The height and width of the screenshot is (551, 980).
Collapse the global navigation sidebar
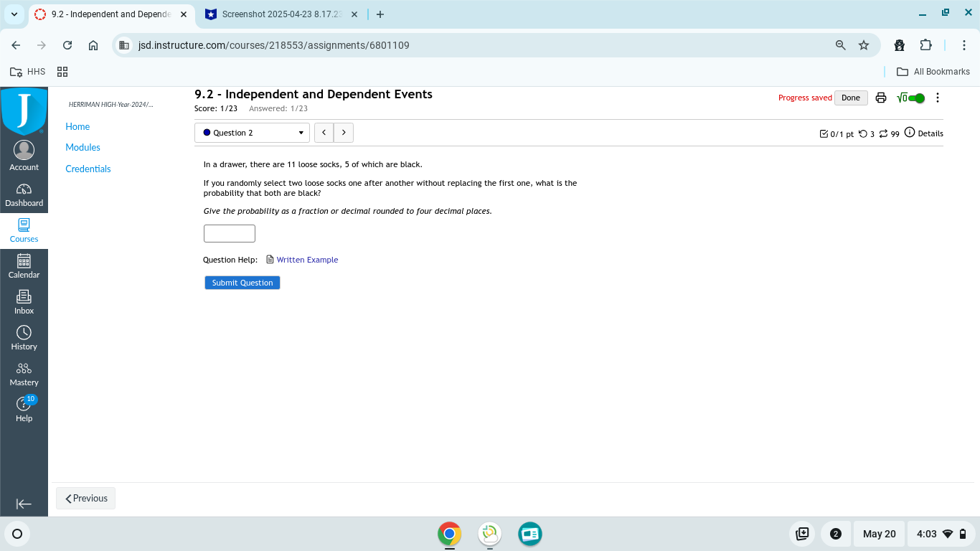click(x=24, y=504)
